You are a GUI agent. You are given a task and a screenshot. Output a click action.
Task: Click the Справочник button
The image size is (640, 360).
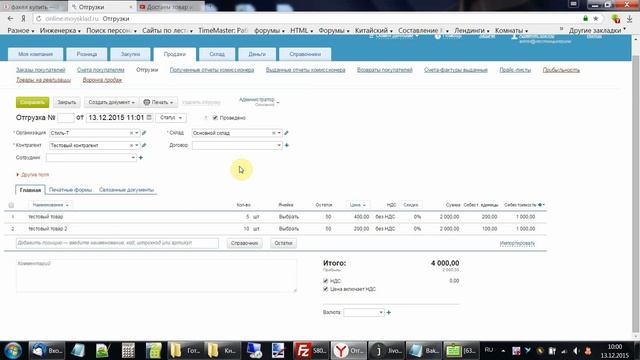244,243
